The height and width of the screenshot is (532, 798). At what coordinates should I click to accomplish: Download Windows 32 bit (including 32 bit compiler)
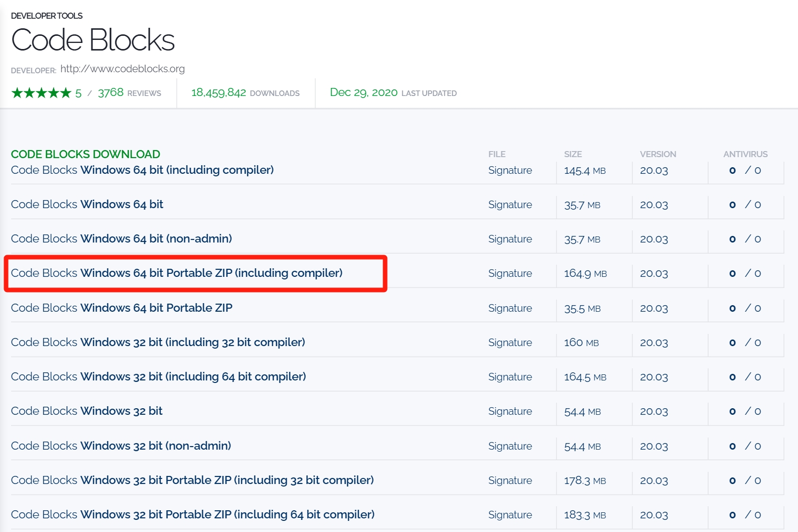[x=158, y=343]
